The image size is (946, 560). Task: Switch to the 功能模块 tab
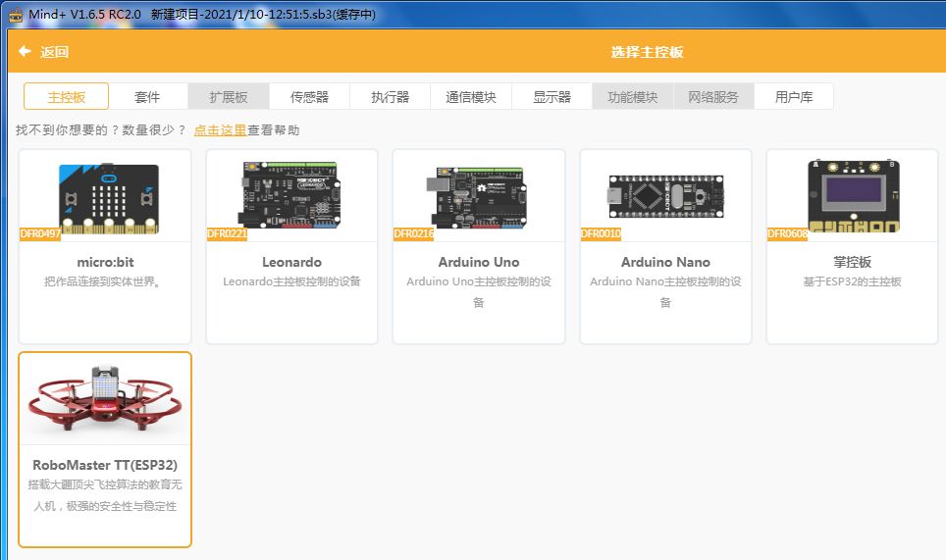[x=633, y=96]
